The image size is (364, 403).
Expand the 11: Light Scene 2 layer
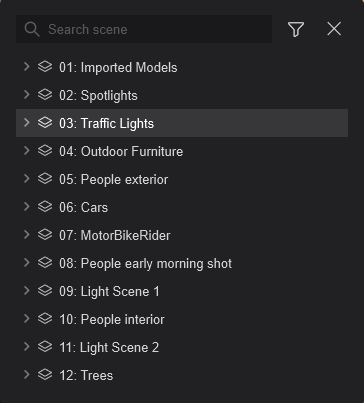27,347
